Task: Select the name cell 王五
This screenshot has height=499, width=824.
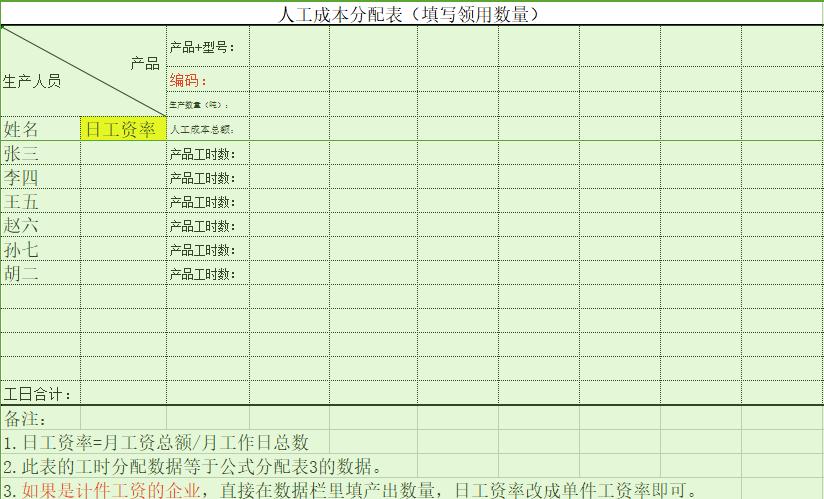Action: tap(40, 202)
